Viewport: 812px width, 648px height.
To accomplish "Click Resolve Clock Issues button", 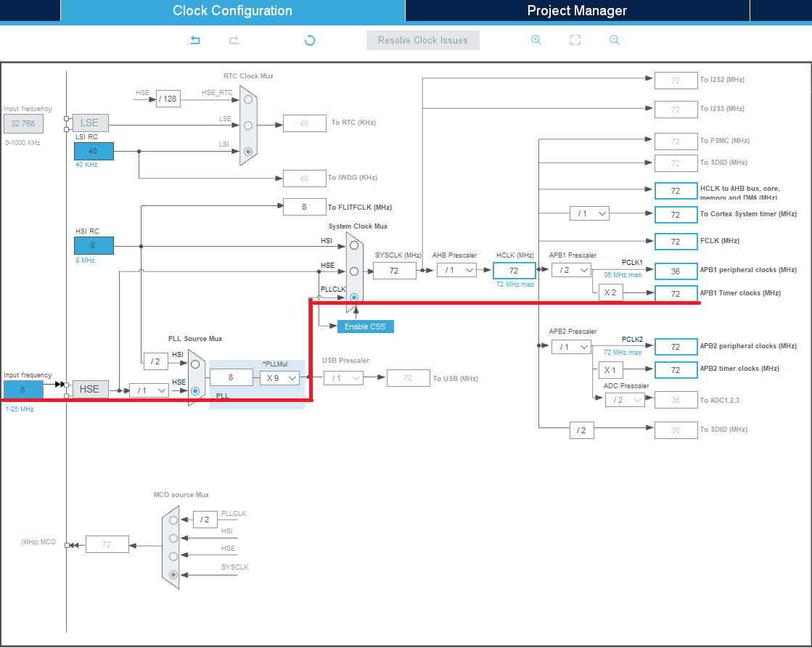I will [x=422, y=41].
